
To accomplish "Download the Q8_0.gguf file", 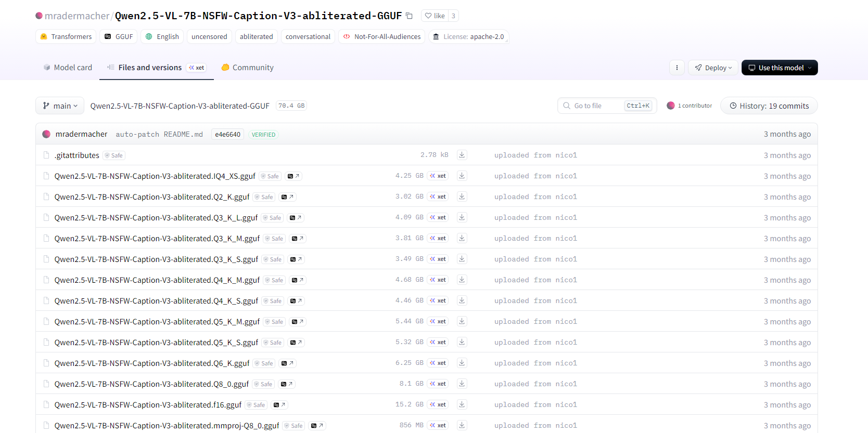I will click(462, 384).
